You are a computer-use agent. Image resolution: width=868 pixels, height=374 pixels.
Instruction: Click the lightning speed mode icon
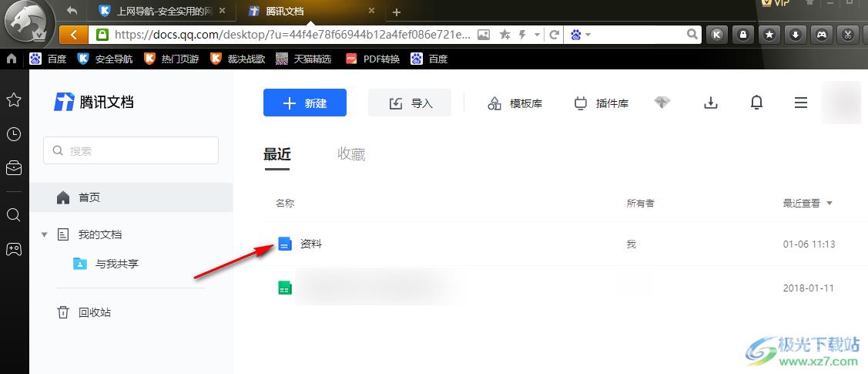(x=522, y=35)
